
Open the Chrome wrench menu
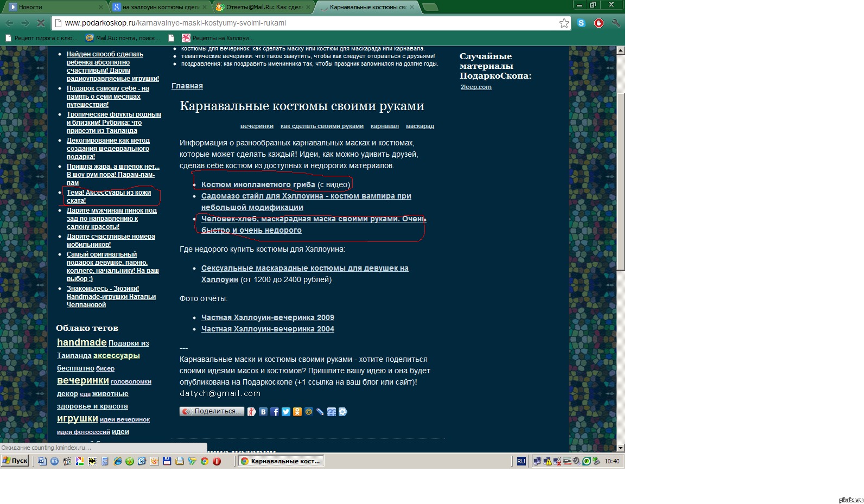615,23
